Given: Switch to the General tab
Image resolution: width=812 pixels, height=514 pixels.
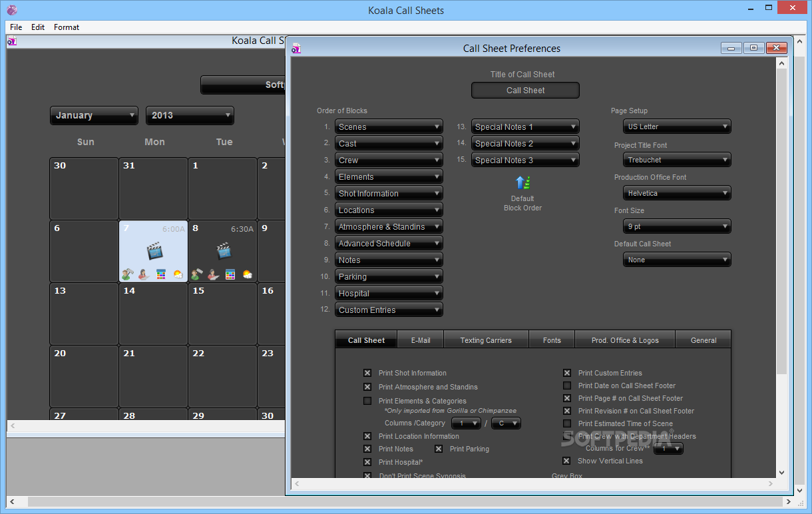Looking at the screenshot, I should tap(704, 340).
